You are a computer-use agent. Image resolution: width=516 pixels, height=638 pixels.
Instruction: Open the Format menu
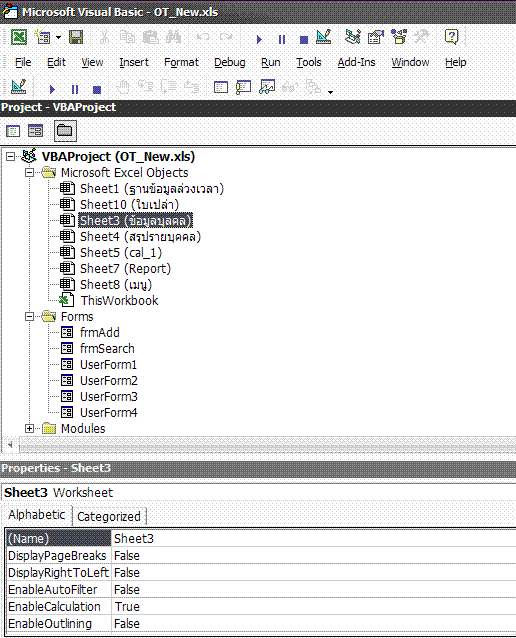[181, 62]
